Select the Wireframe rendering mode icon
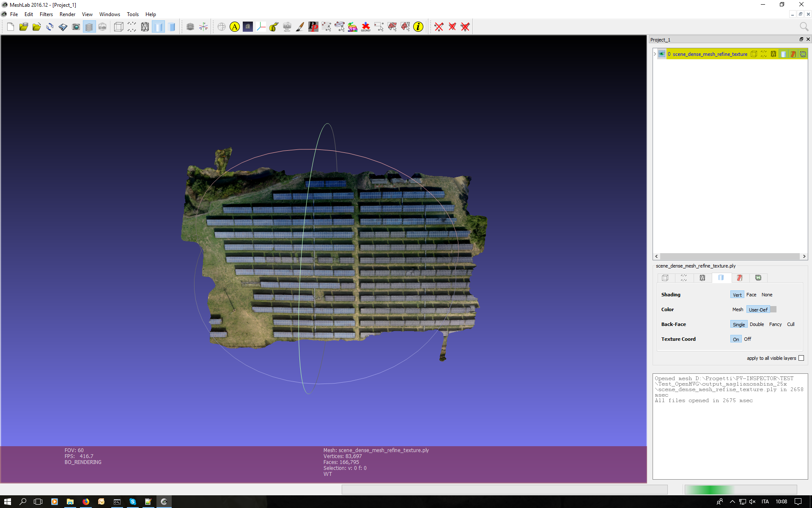 tap(145, 27)
